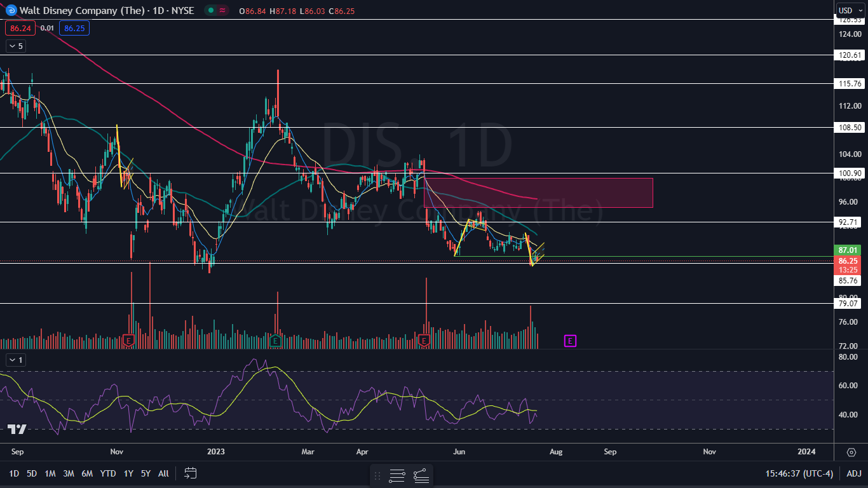
Task: Select the 5Y time range
Action: point(146,473)
